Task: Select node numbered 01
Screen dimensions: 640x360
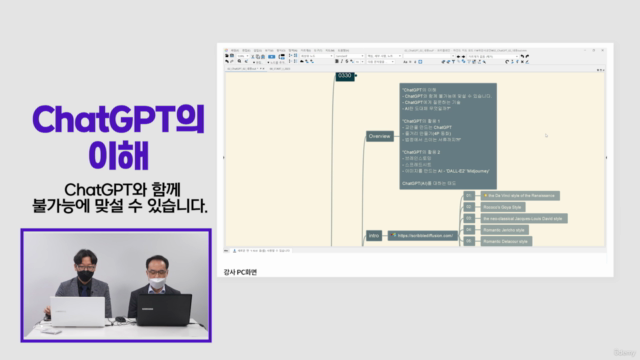Action: (x=469, y=196)
